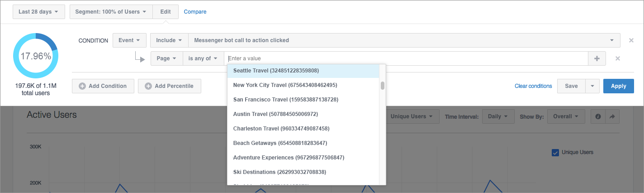Open the Event condition type dropdown
The height and width of the screenshot is (193, 644).
pyautogui.click(x=129, y=40)
